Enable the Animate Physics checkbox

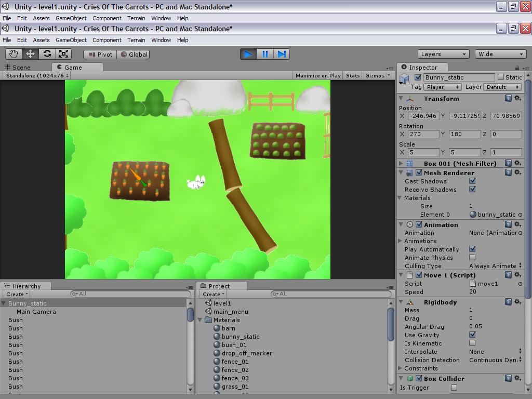click(x=472, y=258)
